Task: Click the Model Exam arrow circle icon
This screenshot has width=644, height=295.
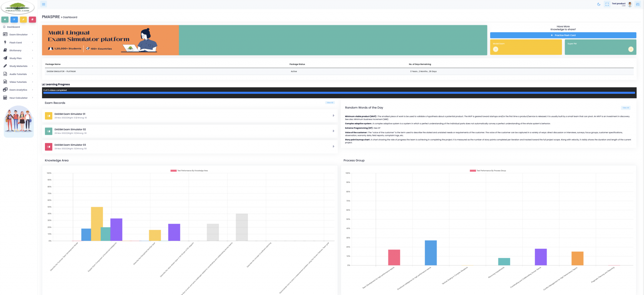Action: 496,49
